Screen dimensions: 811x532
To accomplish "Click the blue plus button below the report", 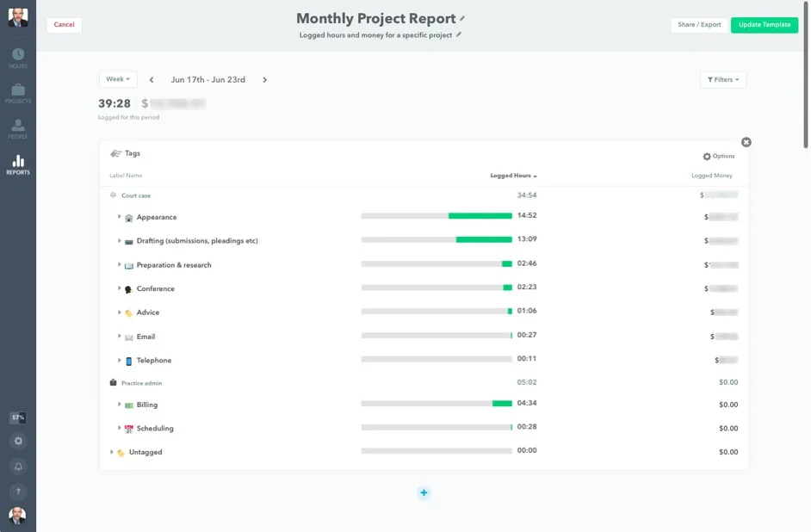I will [424, 492].
